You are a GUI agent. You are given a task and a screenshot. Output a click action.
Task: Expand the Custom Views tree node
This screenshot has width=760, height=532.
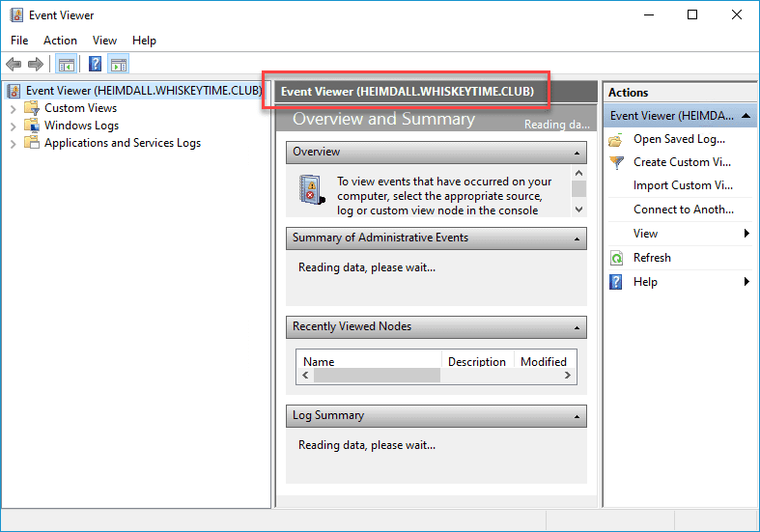14,109
